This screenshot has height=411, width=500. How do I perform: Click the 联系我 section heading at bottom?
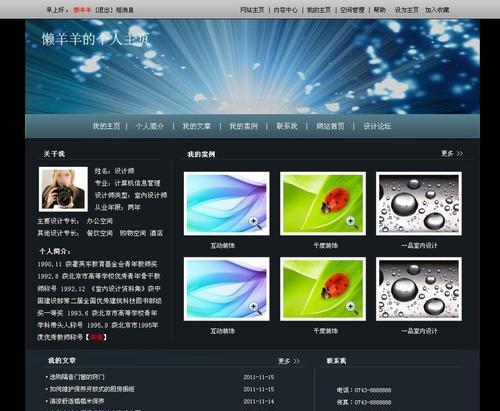tap(336, 361)
